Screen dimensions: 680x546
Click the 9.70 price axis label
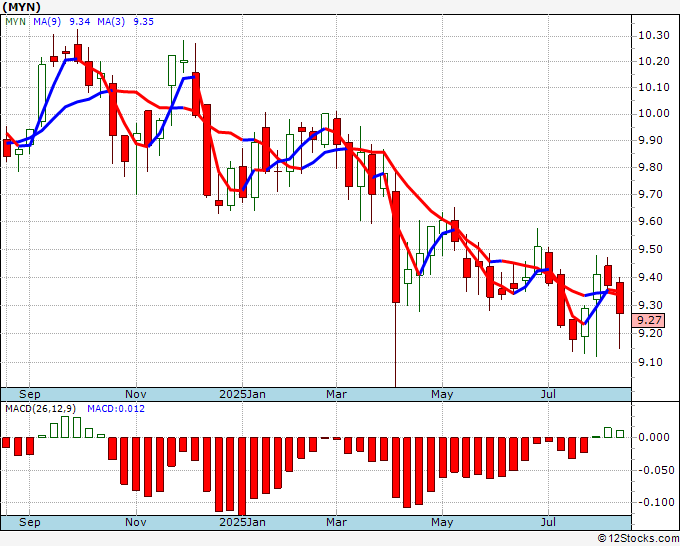651,194
